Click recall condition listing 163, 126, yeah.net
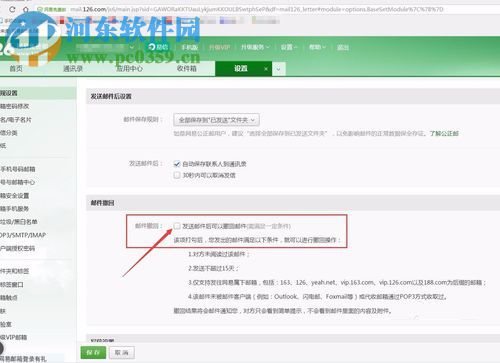Screen dimensions: 500x363 point(337,283)
